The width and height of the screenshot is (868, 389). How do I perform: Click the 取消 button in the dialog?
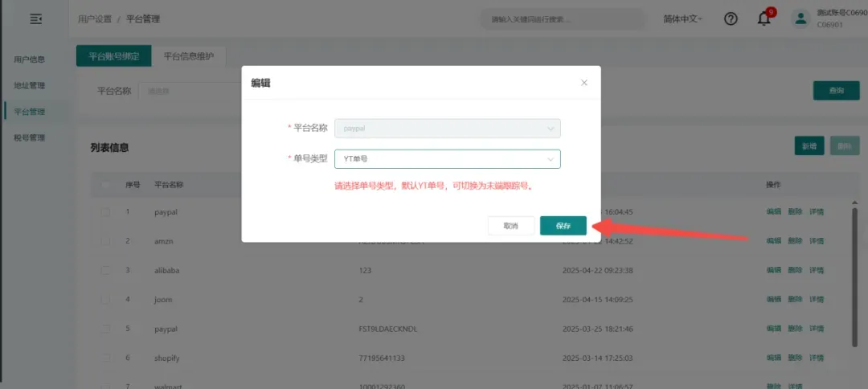click(x=511, y=226)
